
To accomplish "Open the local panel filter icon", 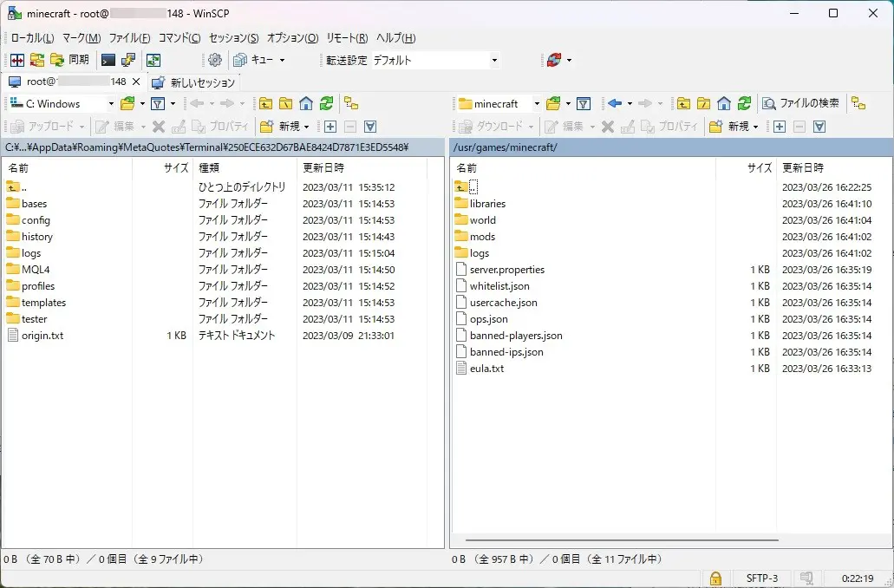I will click(157, 103).
